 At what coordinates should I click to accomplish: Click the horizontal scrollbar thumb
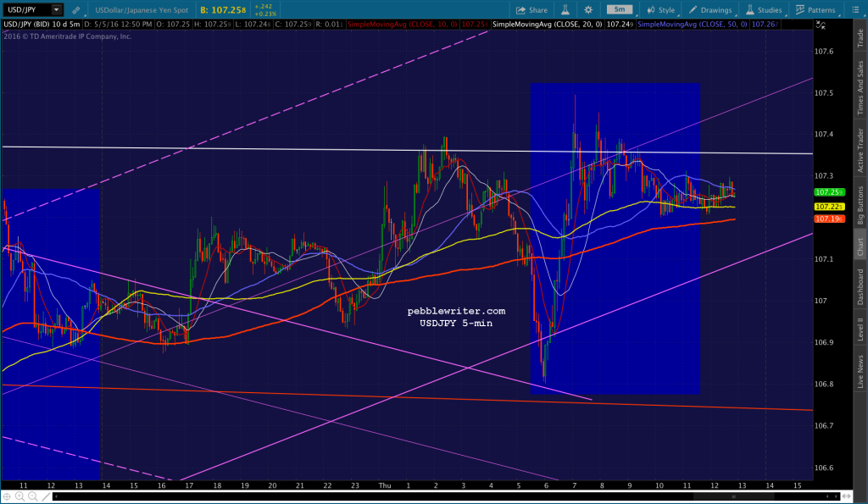click(734, 497)
